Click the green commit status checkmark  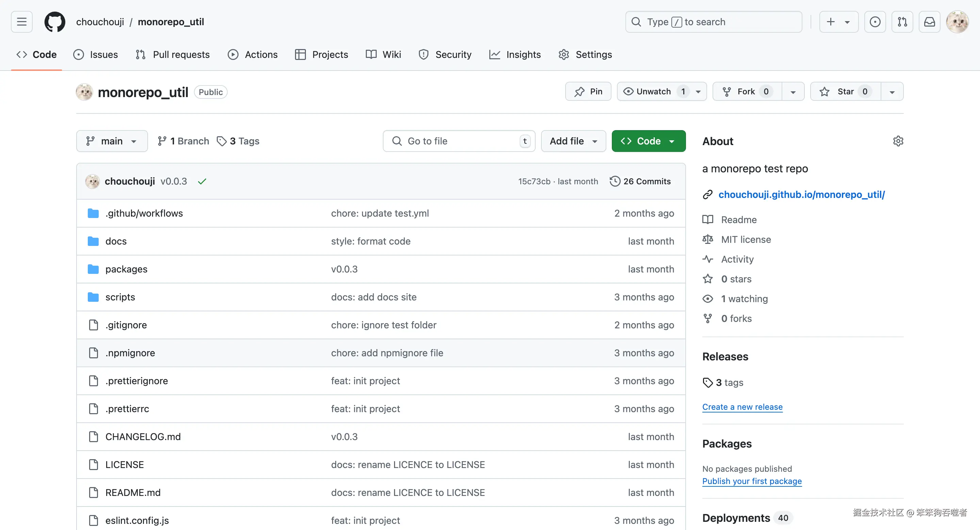point(202,182)
